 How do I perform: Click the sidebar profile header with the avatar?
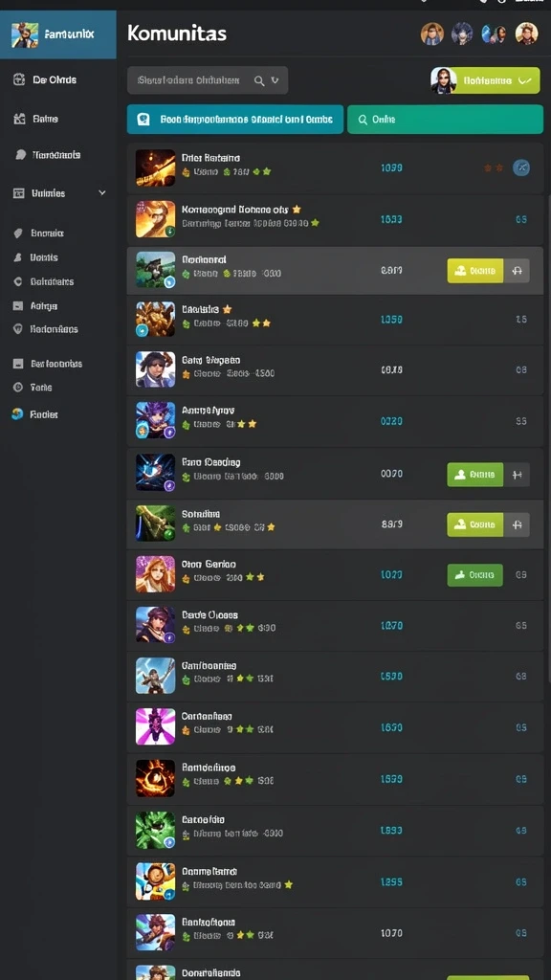58,34
